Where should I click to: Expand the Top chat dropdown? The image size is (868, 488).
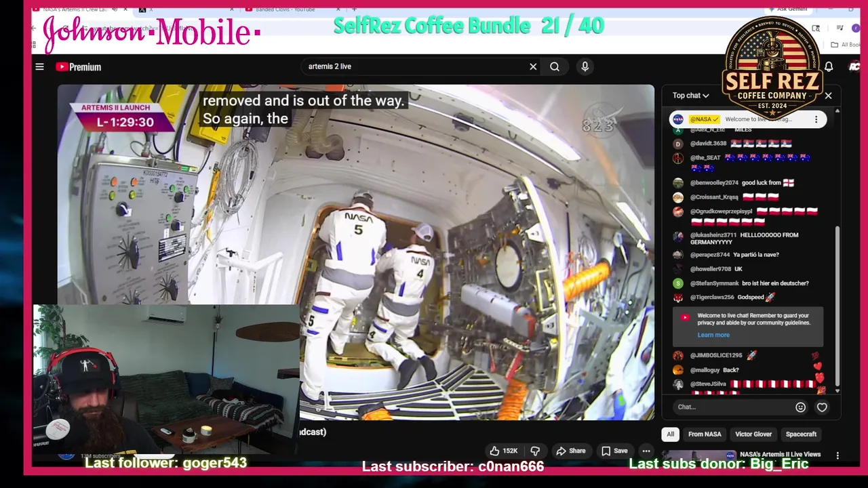tap(690, 96)
